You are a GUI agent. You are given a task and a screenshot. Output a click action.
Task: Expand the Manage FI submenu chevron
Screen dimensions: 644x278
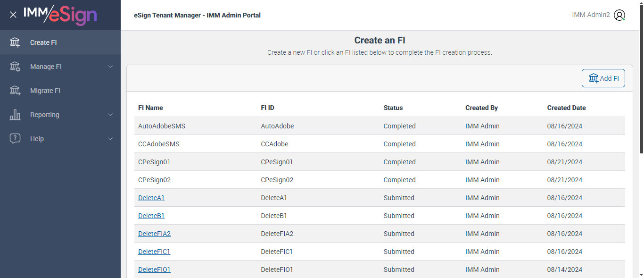point(110,67)
